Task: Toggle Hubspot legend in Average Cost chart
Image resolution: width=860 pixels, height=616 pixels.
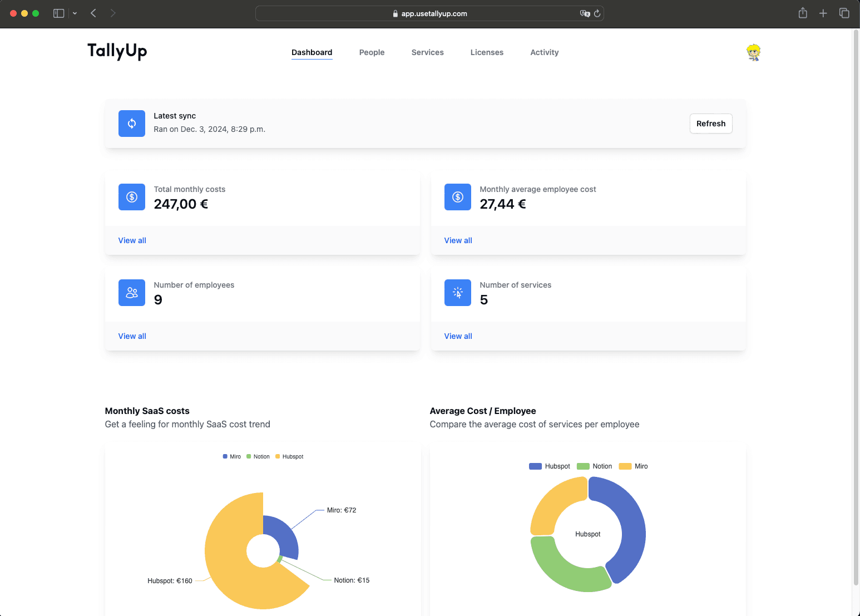Action: [550, 466]
